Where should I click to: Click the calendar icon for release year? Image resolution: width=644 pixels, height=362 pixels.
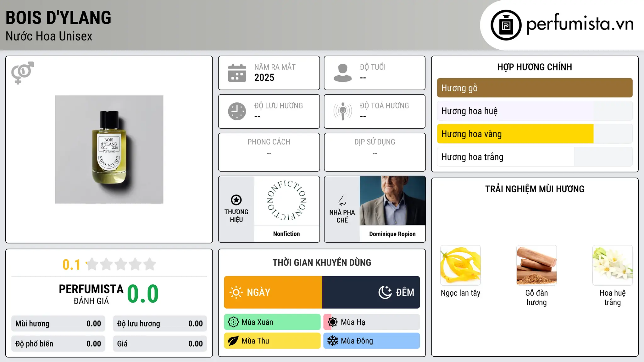point(237,73)
